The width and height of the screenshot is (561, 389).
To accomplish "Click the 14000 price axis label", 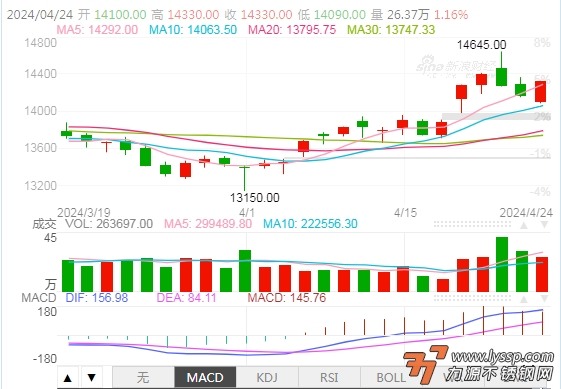I will pyautogui.click(x=40, y=111).
